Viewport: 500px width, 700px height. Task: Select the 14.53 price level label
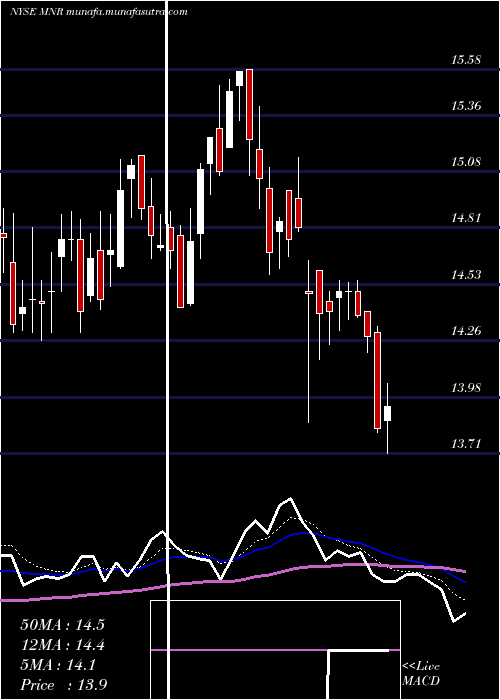tap(466, 274)
